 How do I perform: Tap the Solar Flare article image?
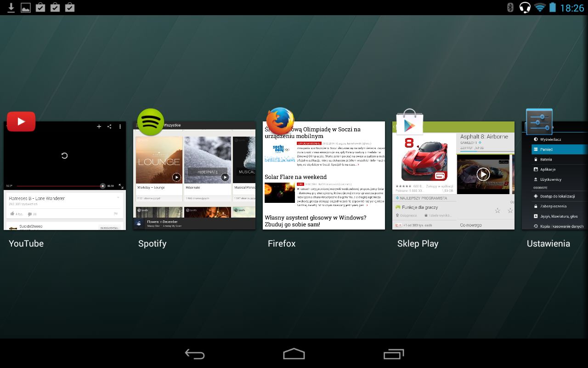(280, 193)
